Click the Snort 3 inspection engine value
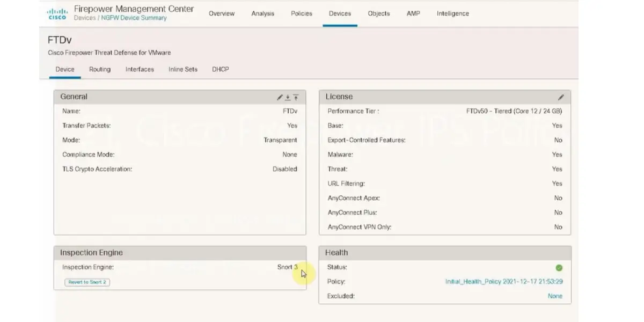This screenshot has height=322, width=644. pos(287,267)
